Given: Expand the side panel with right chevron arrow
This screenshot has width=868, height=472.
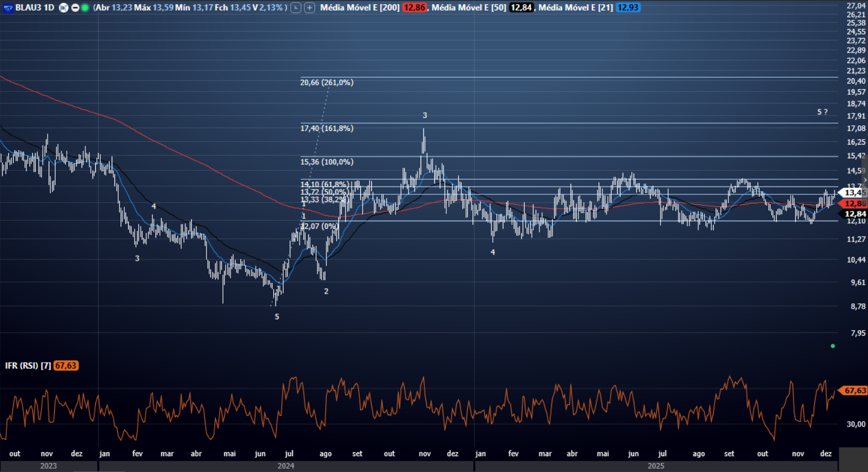Looking at the screenshot, I should click(x=865, y=180).
